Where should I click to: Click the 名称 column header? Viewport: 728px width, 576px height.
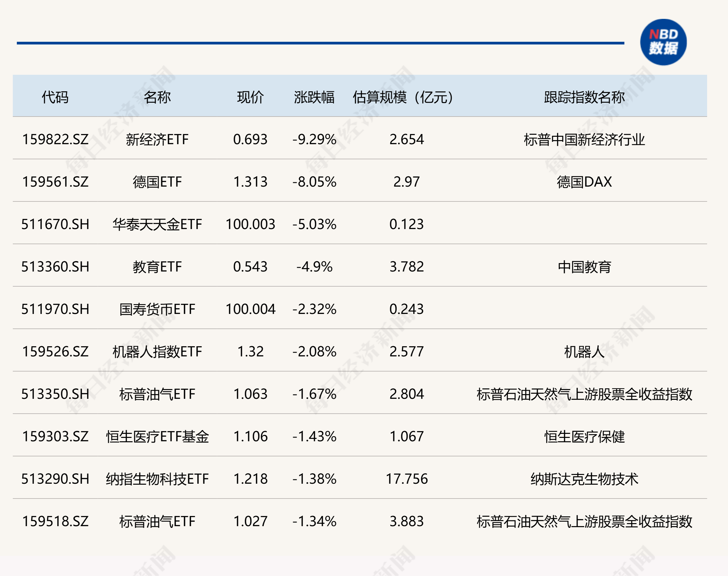pos(157,97)
